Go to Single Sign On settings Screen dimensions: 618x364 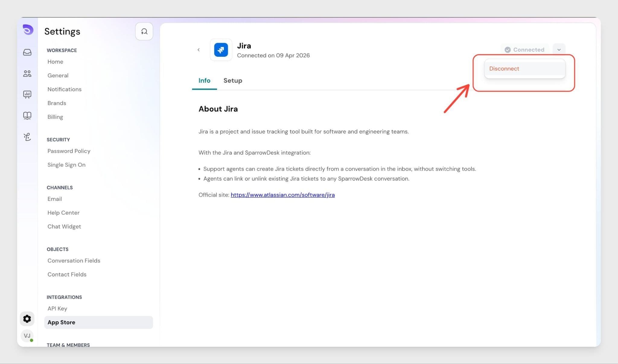click(x=66, y=165)
